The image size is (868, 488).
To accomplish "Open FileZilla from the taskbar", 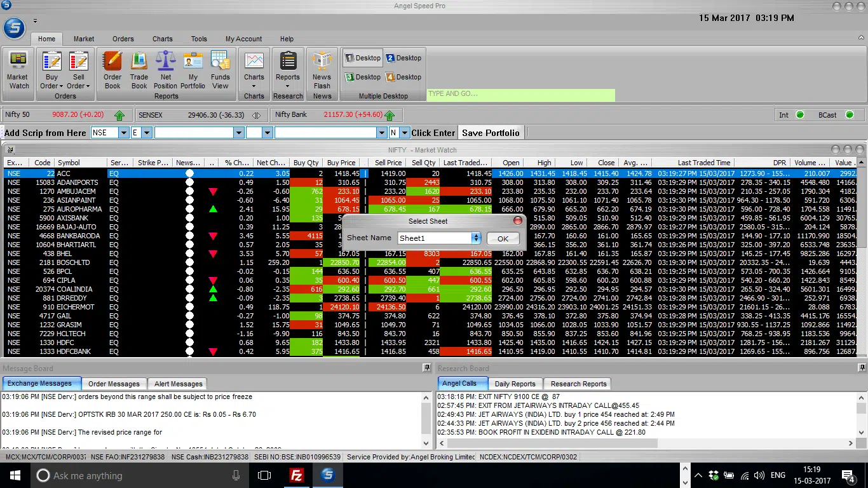I will (295, 475).
